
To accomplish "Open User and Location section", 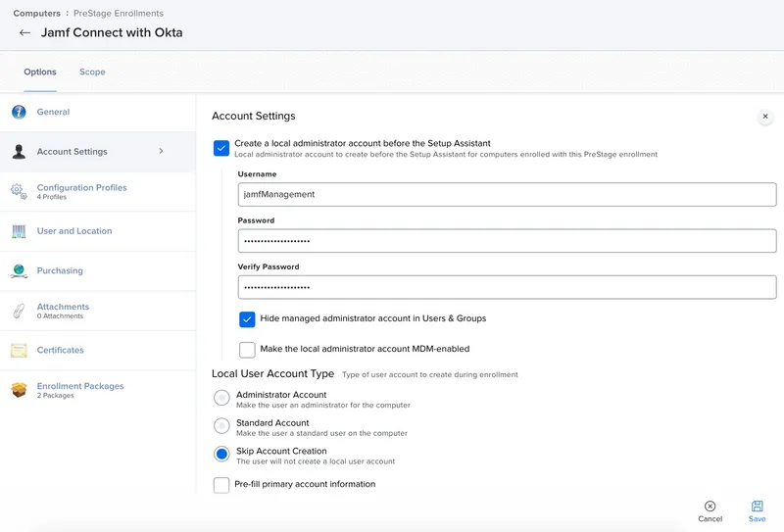I will (97, 231).
